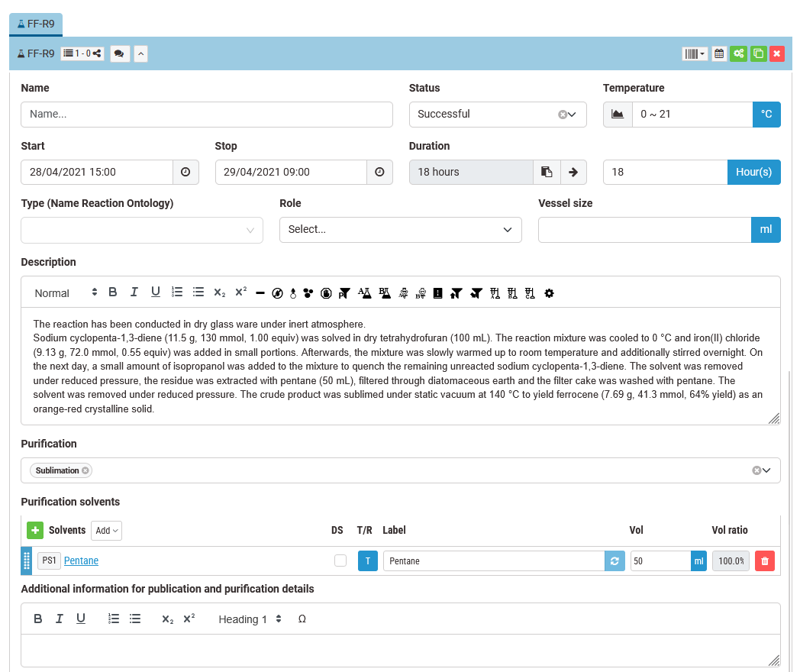
Task: Tick the DS checkbox for Pentane
Action: (340, 561)
